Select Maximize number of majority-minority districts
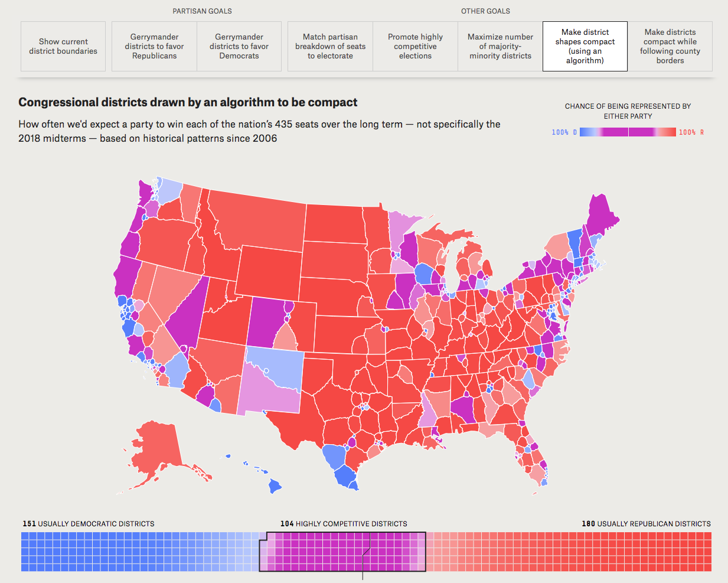 pyautogui.click(x=500, y=47)
